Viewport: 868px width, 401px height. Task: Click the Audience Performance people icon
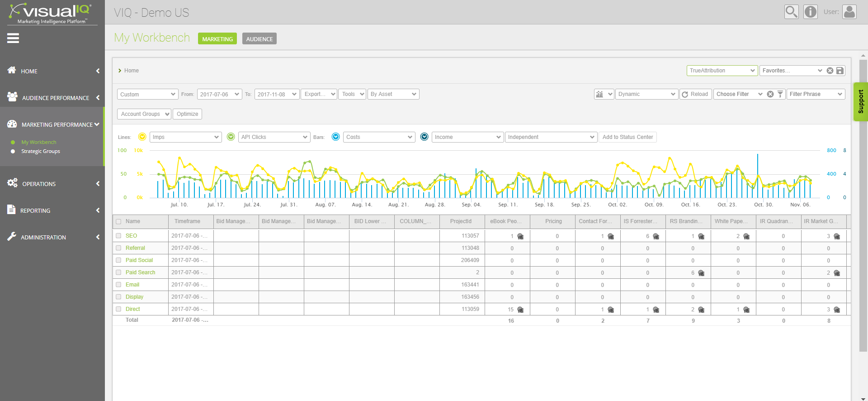pos(12,96)
